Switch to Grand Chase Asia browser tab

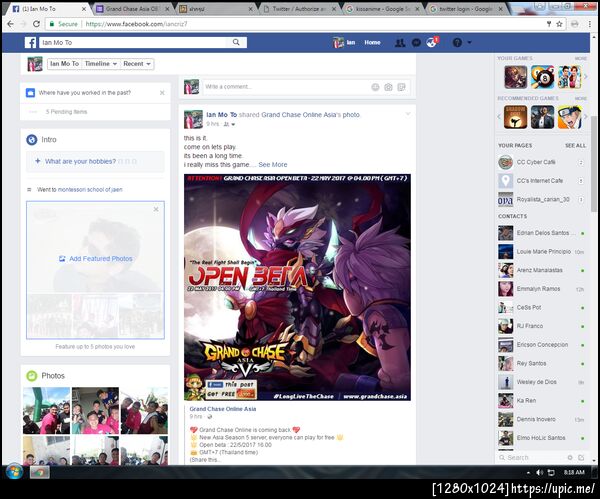[132, 9]
